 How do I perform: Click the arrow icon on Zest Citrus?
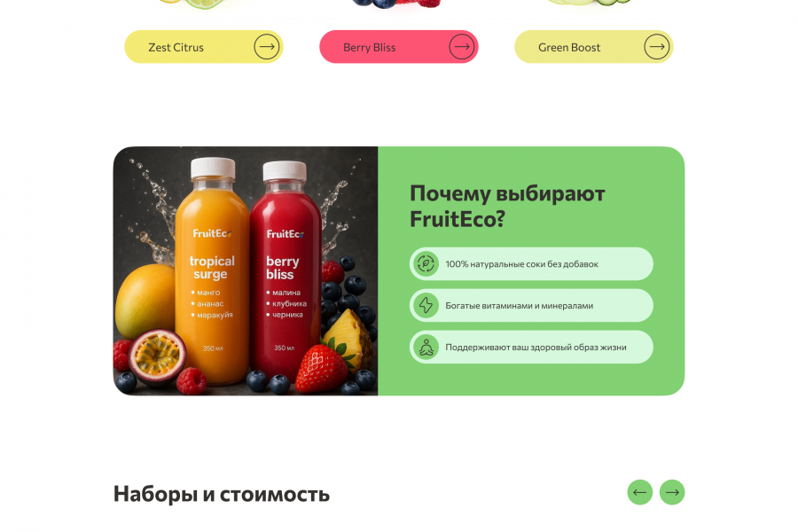click(267, 47)
